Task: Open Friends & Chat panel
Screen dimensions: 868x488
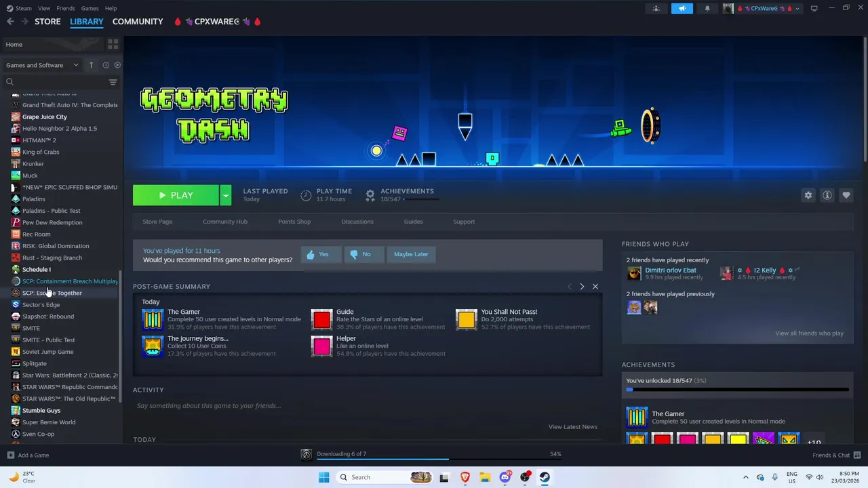Action: pyautogui.click(x=837, y=455)
